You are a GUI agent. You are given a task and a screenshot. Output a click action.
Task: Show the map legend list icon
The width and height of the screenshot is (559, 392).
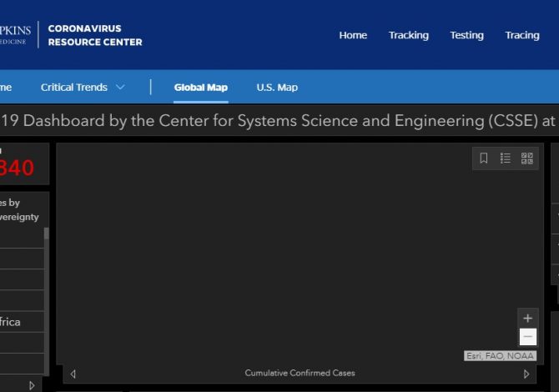505,158
